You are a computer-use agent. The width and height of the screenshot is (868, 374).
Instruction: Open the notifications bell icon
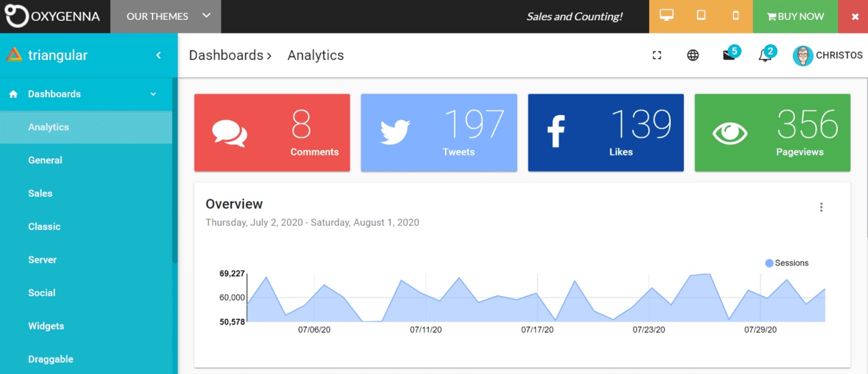(765, 56)
